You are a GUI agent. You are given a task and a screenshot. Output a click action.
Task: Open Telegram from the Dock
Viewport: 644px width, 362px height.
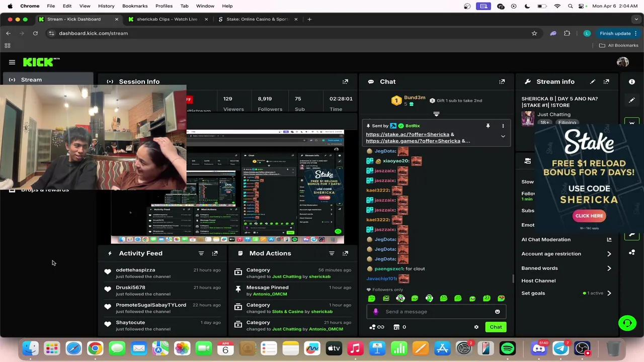[x=561, y=348]
